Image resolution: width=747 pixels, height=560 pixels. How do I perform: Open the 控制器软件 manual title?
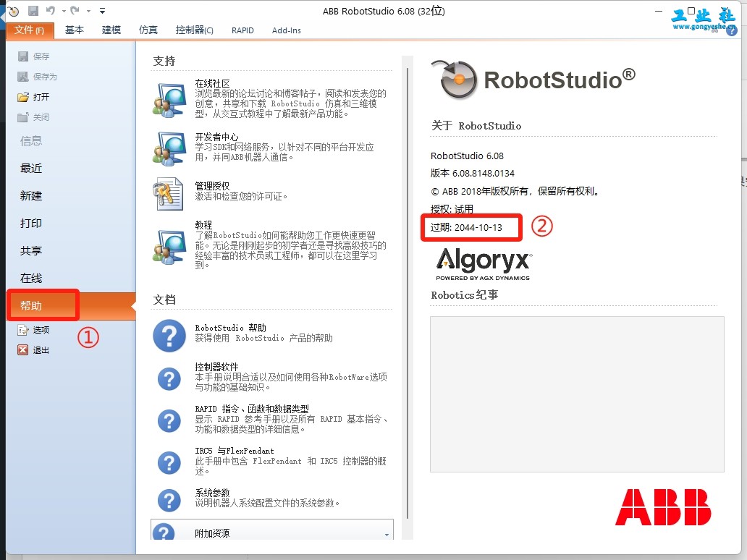[216, 367]
